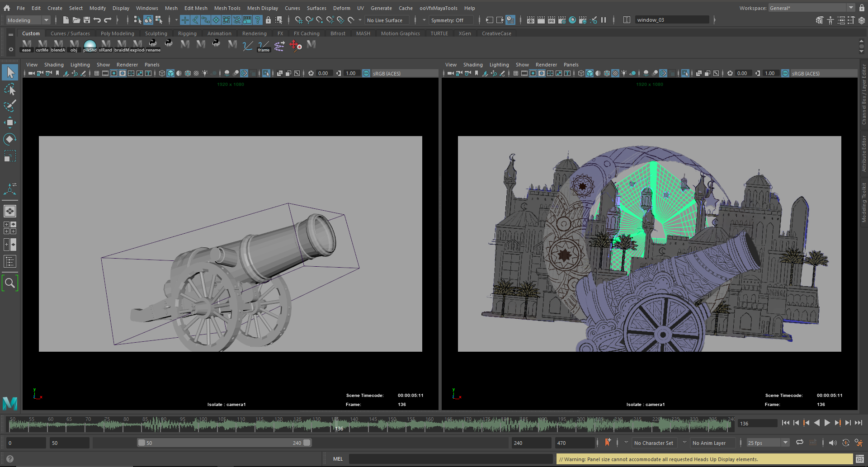Toggle the grid in the left viewport
This screenshot has width=868, height=467.
tap(97, 73)
